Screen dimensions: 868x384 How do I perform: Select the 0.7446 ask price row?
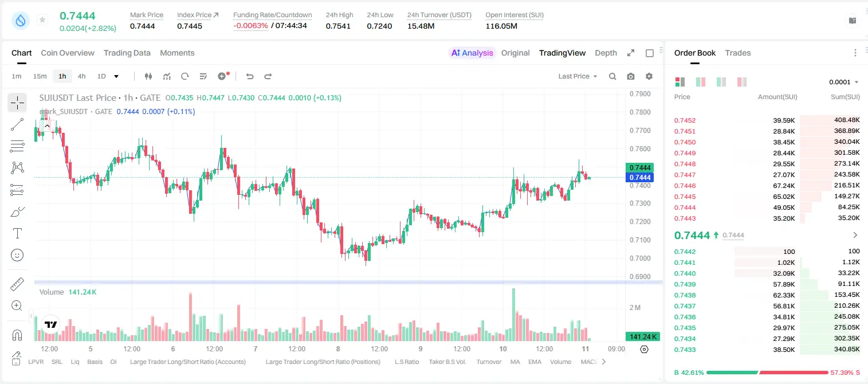click(767, 186)
